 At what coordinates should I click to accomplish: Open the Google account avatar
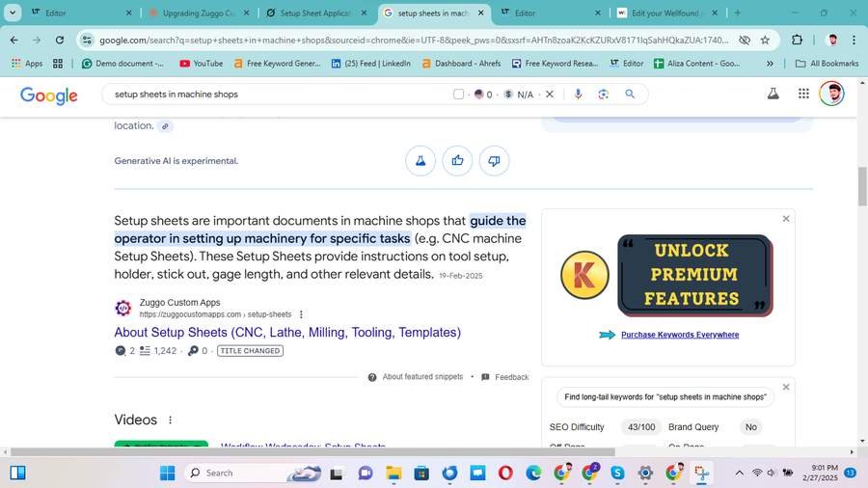click(x=831, y=94)
